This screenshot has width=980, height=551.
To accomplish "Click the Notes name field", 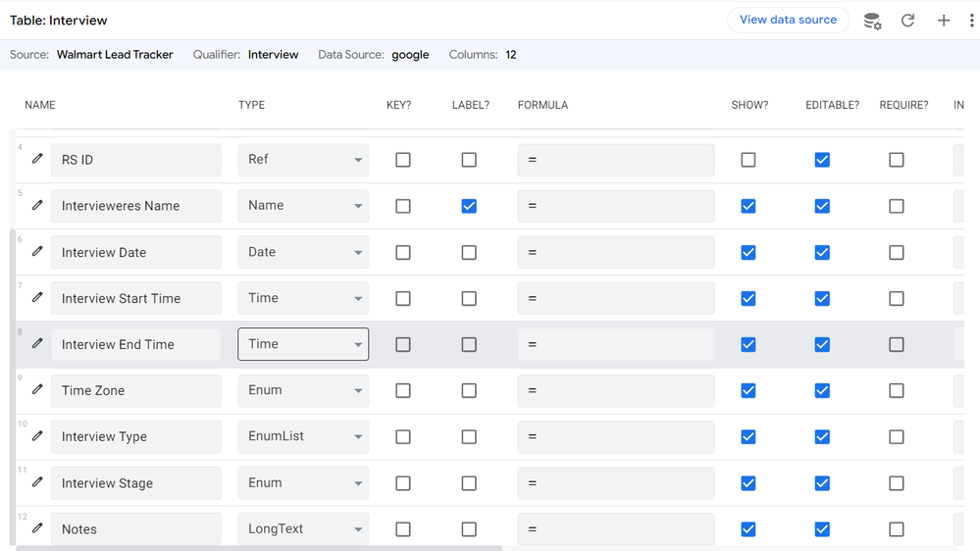I will (136, 529).
